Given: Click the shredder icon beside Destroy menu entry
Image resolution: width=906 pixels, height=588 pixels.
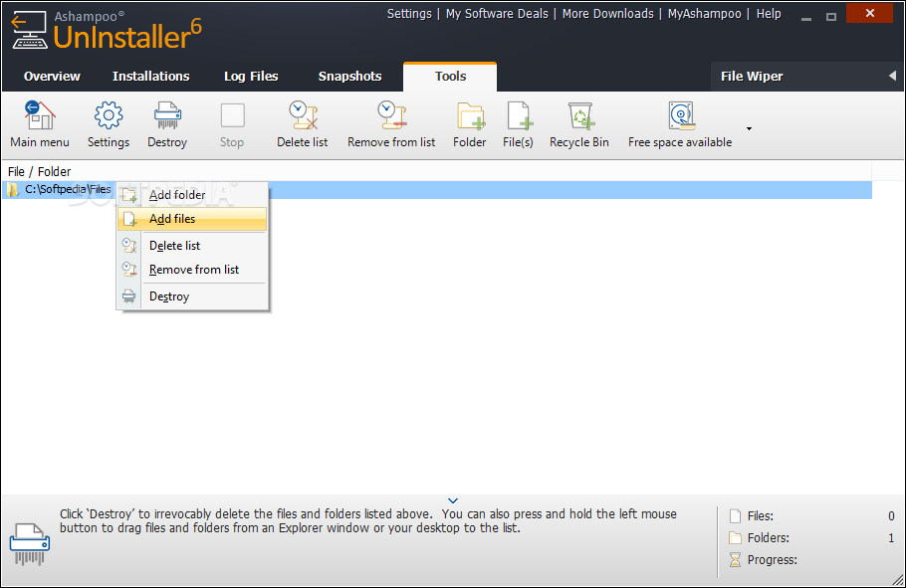Looking at the screenshot, I should click(x=129, y=296).
